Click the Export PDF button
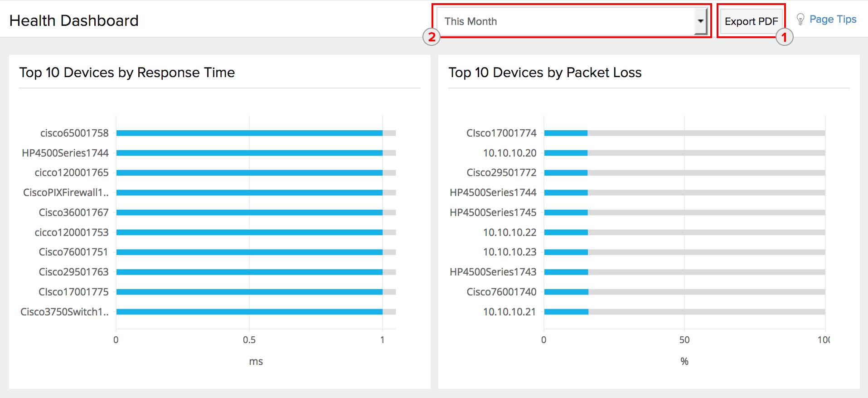 (751, 21)
